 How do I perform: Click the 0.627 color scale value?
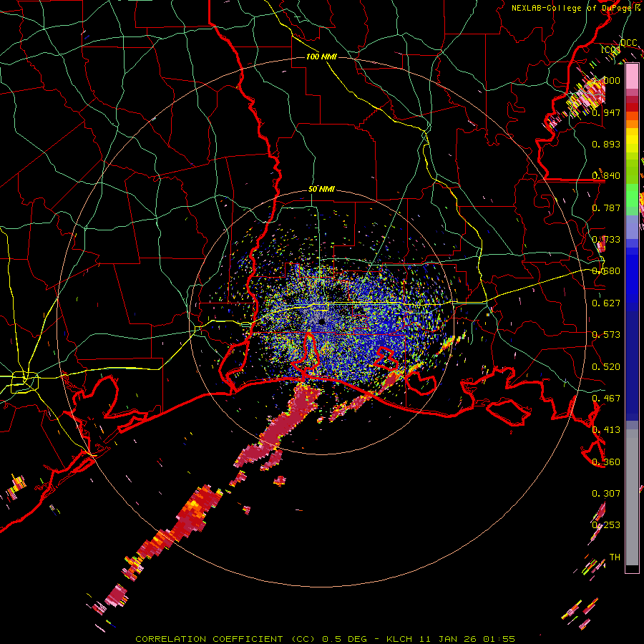(x=606, y=303)
